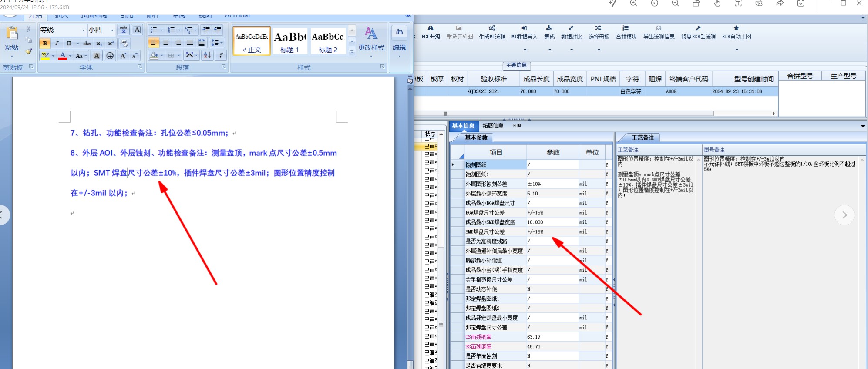
Task: Click the Increase Indent icon
Action: click(218, 30)
